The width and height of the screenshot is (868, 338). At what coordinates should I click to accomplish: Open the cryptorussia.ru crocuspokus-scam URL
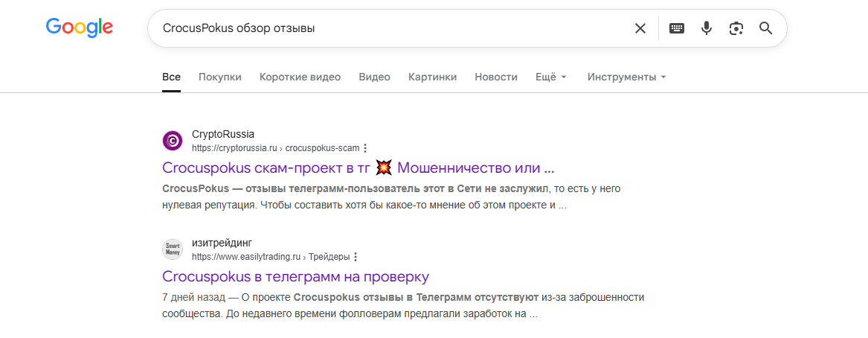[276, 148]
